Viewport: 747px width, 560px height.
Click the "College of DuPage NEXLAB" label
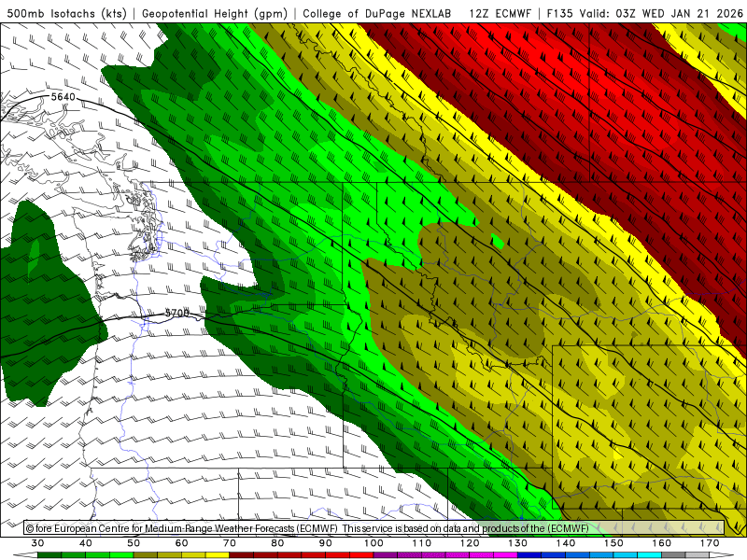click(377, 13)
